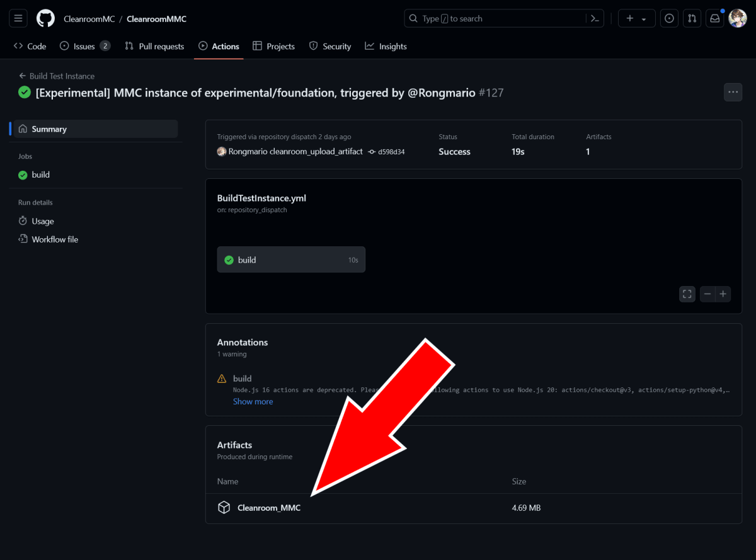Switch to the Issues tab

pos(85,46)
